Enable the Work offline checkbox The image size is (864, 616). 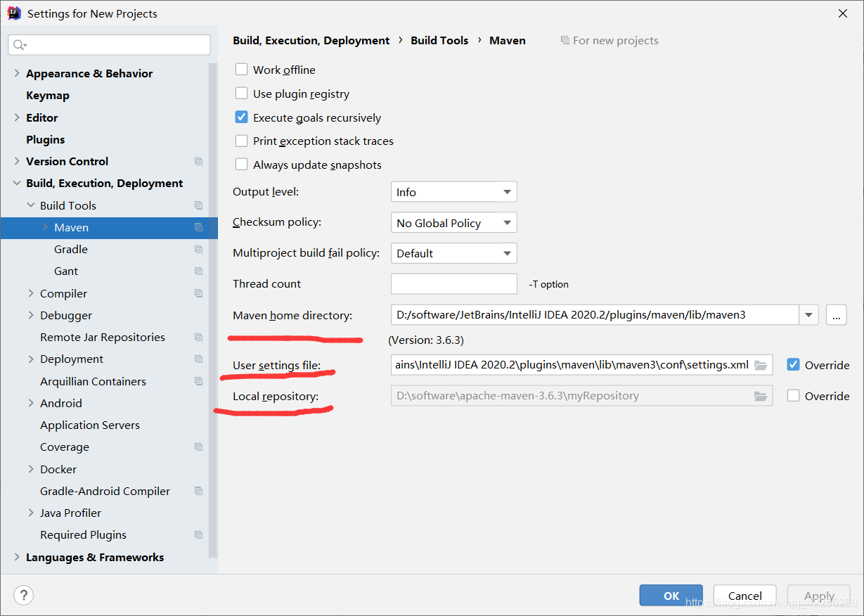(242, 70)
